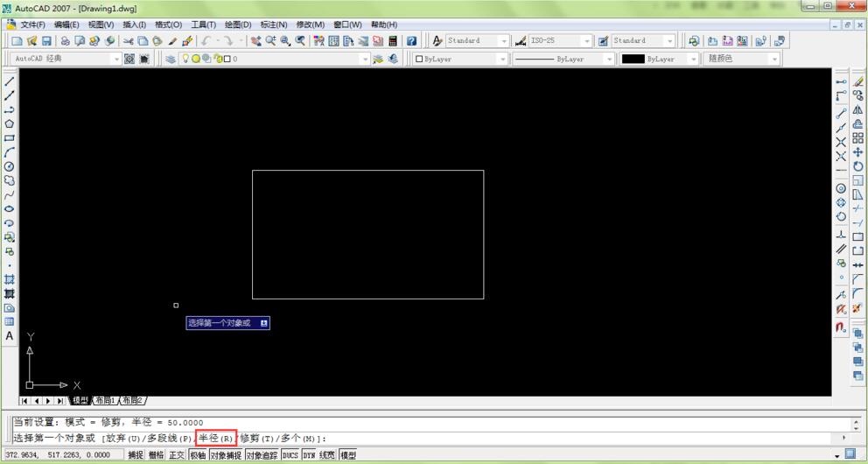The width and height of the screenshot is (868, 464).
Task: Open the 文件(F) menu
Action: (x=32, y=25)
